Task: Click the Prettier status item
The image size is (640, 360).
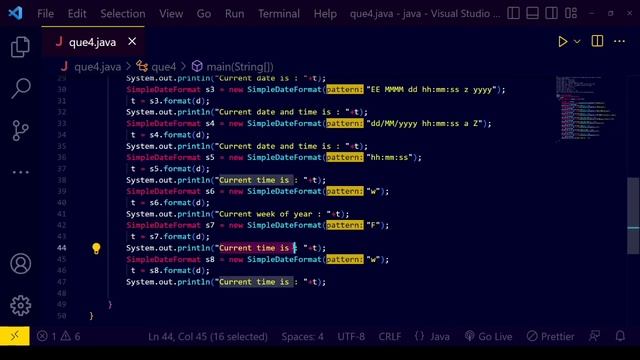Action: coord(550,336)
